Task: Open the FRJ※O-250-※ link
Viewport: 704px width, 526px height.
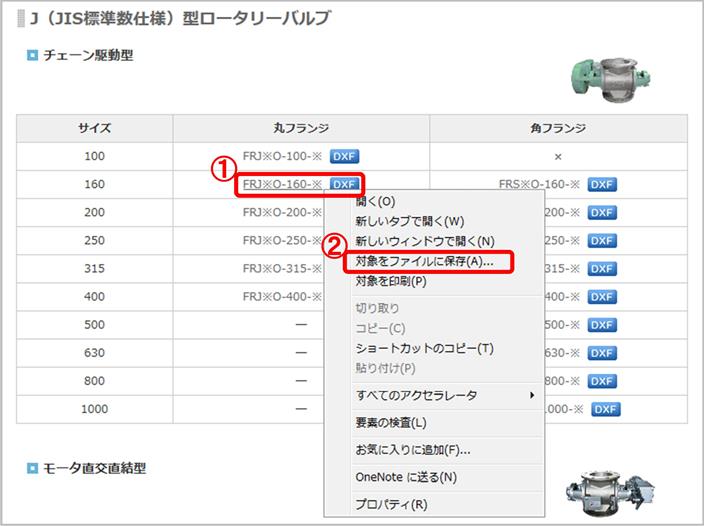Action: (282, 240)
